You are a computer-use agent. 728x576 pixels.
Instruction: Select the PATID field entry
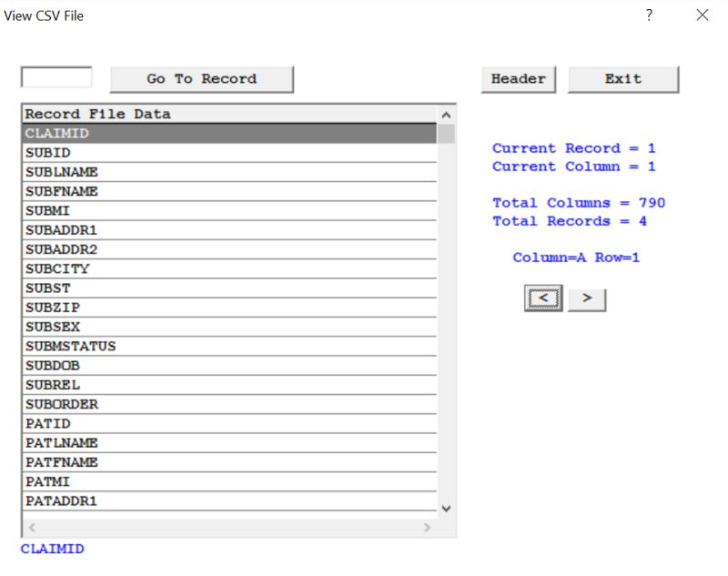[136, 423]
